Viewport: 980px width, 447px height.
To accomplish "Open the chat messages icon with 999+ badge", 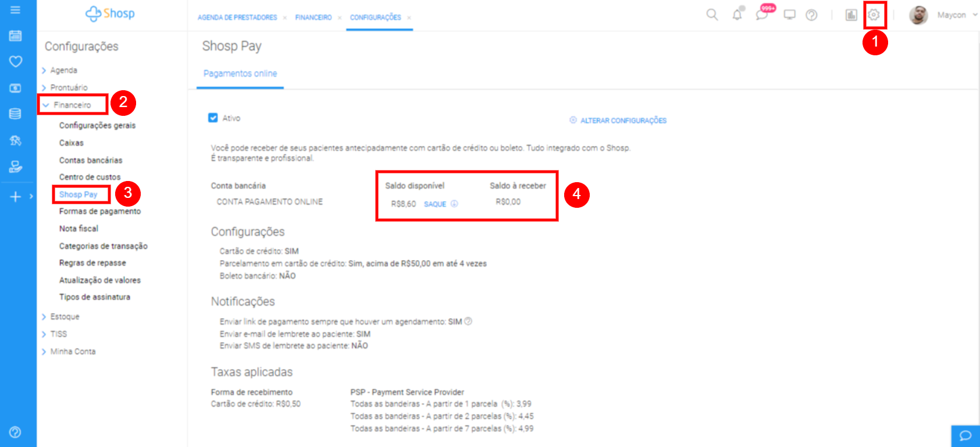I will tap(763, 14).
